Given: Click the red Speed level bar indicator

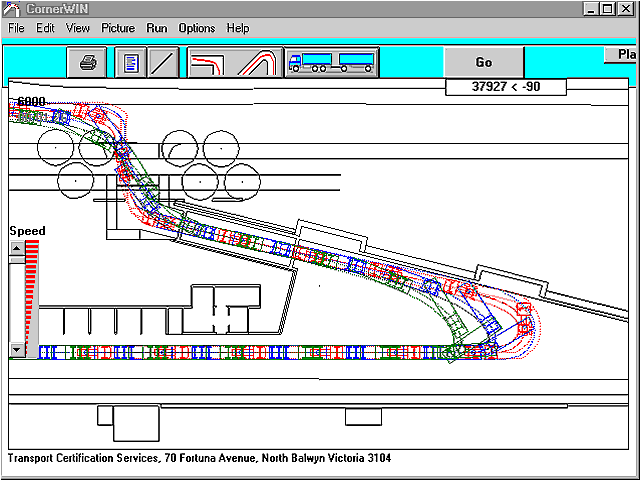Looking at the screenshot, I should pyautogui.click(x=32, y=298).
